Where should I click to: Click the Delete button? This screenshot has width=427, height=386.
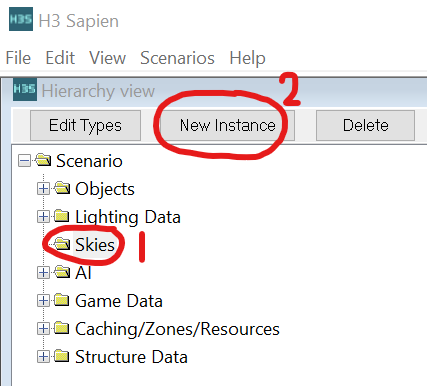(x=365, y=126)
